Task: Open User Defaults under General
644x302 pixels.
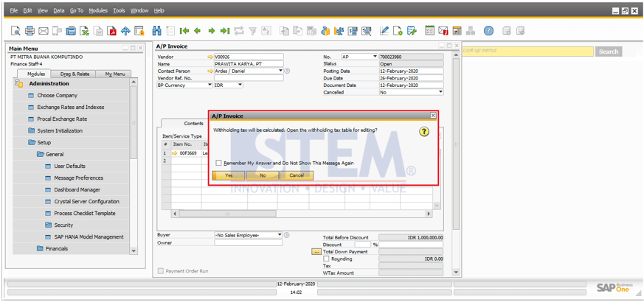Action: pyautogui.click(x=70, y=166)
